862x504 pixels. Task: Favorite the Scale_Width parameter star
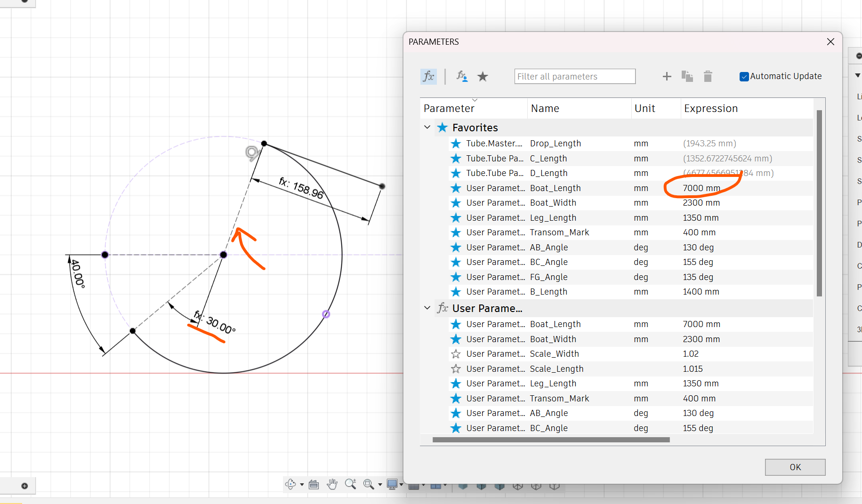click(456, 354)
